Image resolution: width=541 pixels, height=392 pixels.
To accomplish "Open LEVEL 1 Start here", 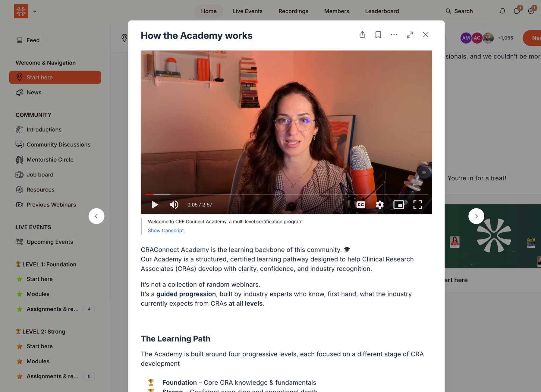I will point(55,279).
